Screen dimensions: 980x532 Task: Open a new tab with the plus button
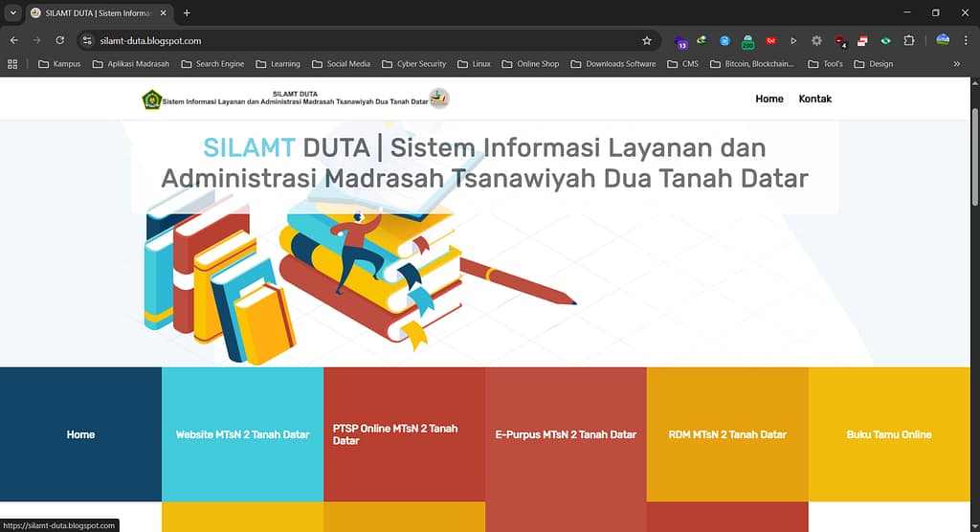(187, 13)
